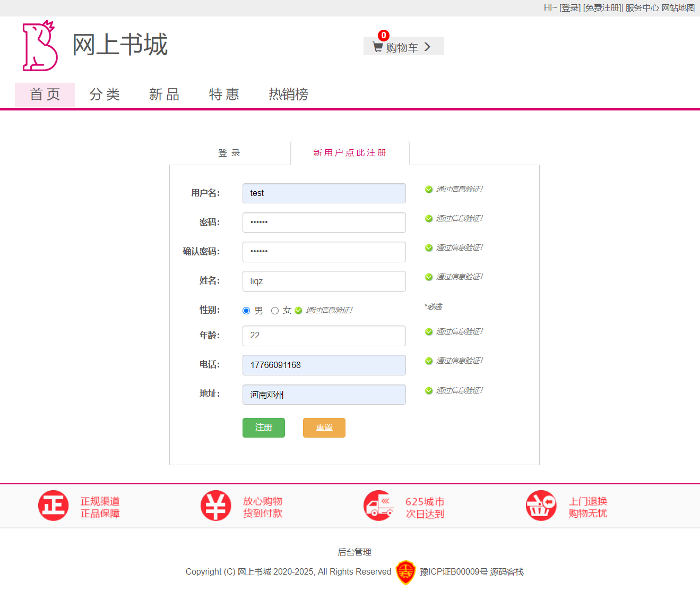Click green check beside the address field
700x590 pixels.
coord(429,391)
